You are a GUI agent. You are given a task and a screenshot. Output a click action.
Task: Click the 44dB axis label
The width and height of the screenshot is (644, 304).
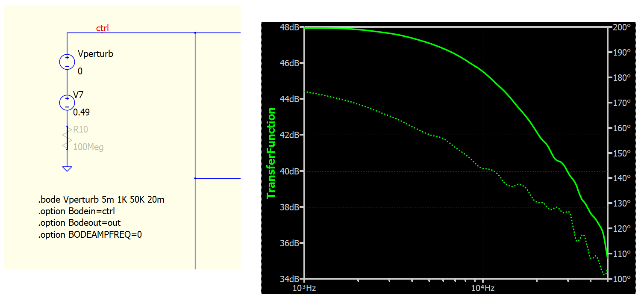[x=289, y=99]
